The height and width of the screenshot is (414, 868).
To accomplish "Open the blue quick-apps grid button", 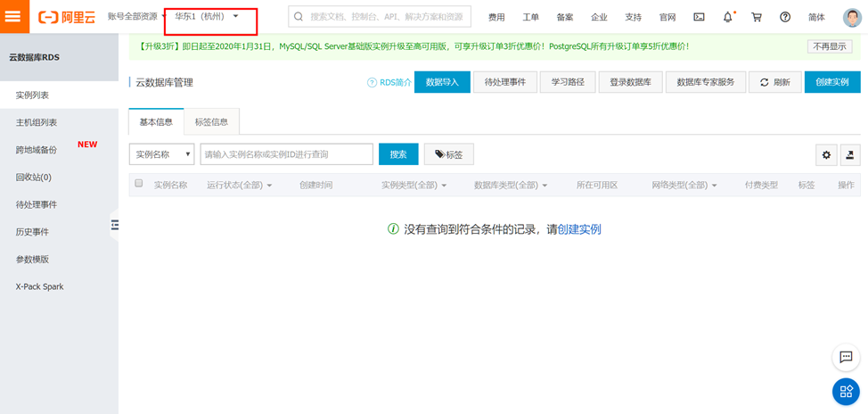I will point(846,392).
